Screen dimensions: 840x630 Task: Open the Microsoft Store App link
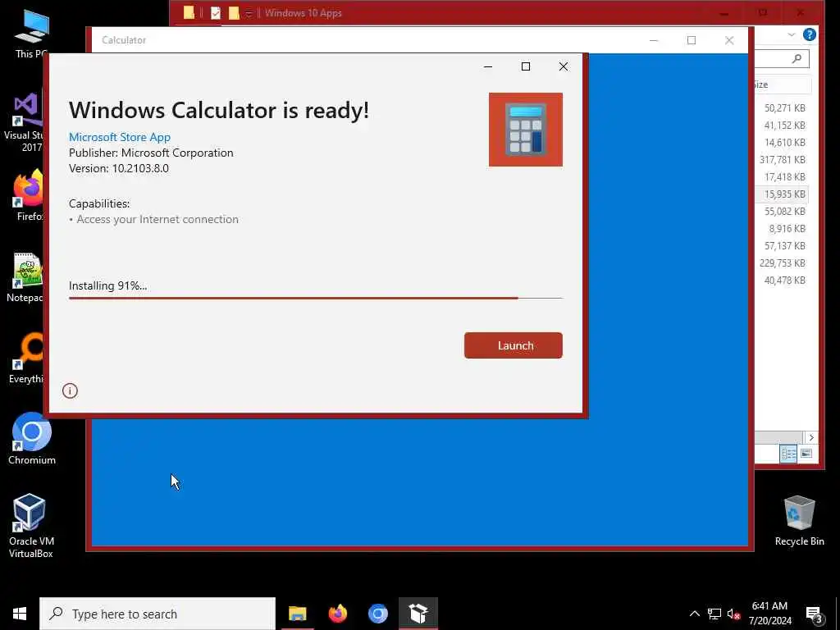[120, 137]
